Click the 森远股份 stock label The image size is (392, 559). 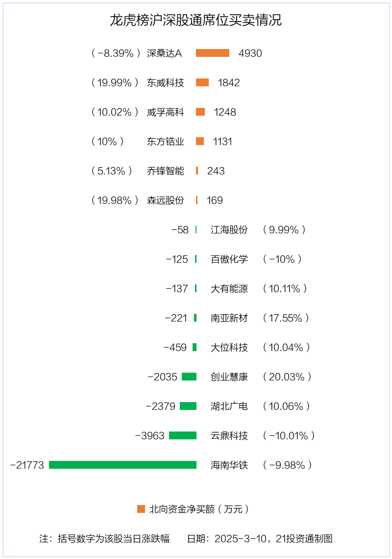tap(166, 200)
